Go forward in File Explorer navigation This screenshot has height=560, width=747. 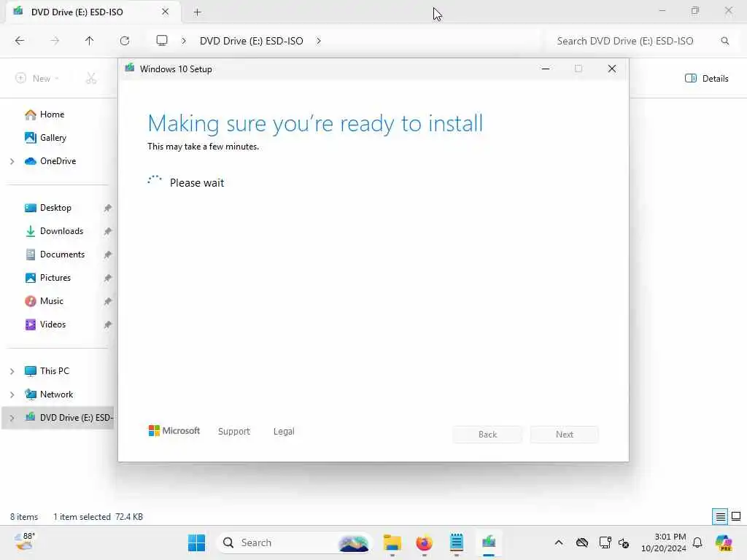tap(55, 41)
